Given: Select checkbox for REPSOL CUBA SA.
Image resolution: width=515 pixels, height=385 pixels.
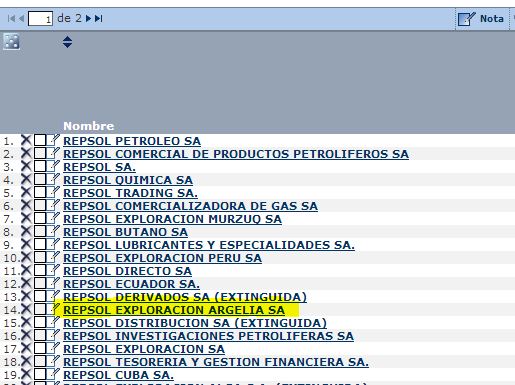Looking at the screenshot, I should pyautogui.click(x=40, y=374).
